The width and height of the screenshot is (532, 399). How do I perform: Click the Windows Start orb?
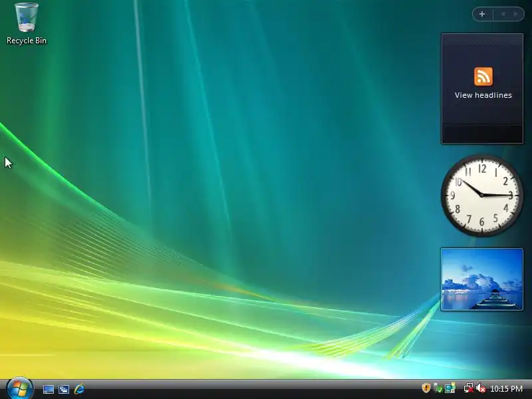pyautogui.click(x=20, y=388)
